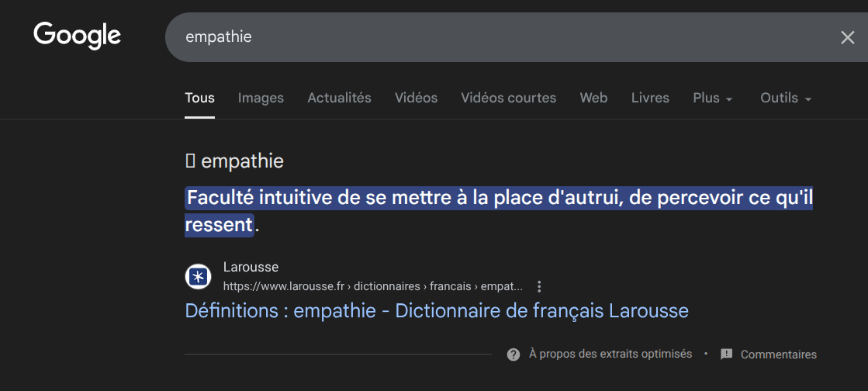Viewport: 868px width, 391px height.
Task: Switch to the Web results tab
Action: coord(593,99)
